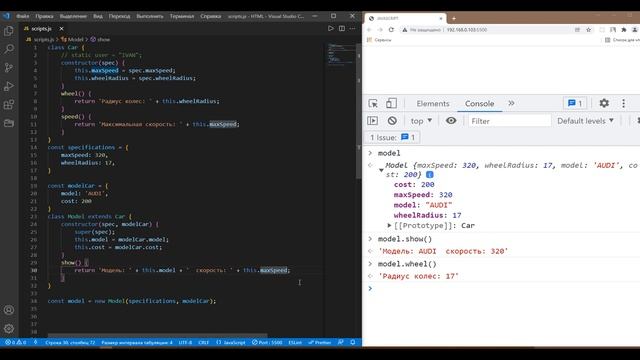The width and height of the screenshot is (640, 360).
Task: Split the VS Code editor to the right
Action: tap(342, 29)
